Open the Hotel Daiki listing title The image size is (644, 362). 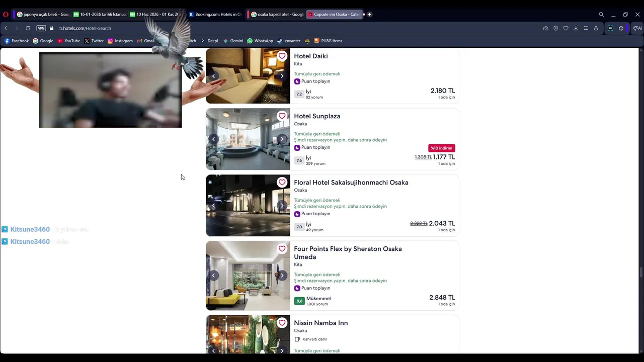(311, 56)
